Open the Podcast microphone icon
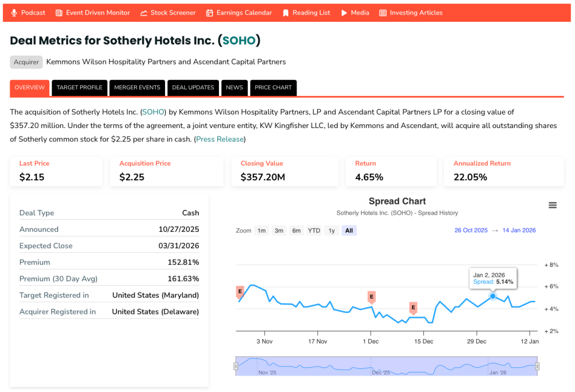The height and width of the screenshot is (392, 575). pyautogui.click(x=14, y=12)
